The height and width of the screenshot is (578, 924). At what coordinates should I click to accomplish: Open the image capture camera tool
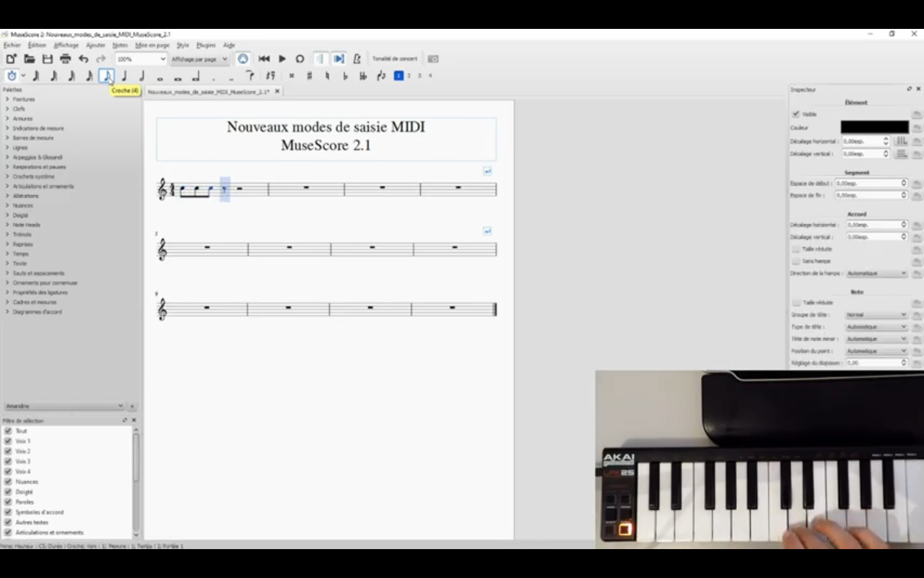pos(433,59)
